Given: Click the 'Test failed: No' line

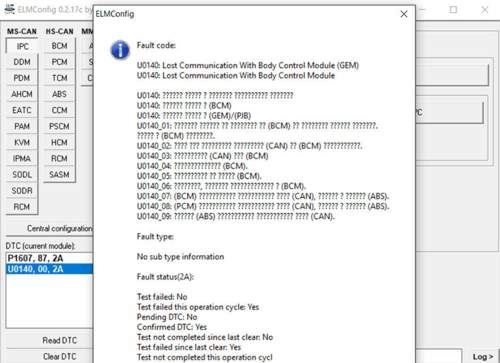Looking at the screenshot, I should [162, 297].
